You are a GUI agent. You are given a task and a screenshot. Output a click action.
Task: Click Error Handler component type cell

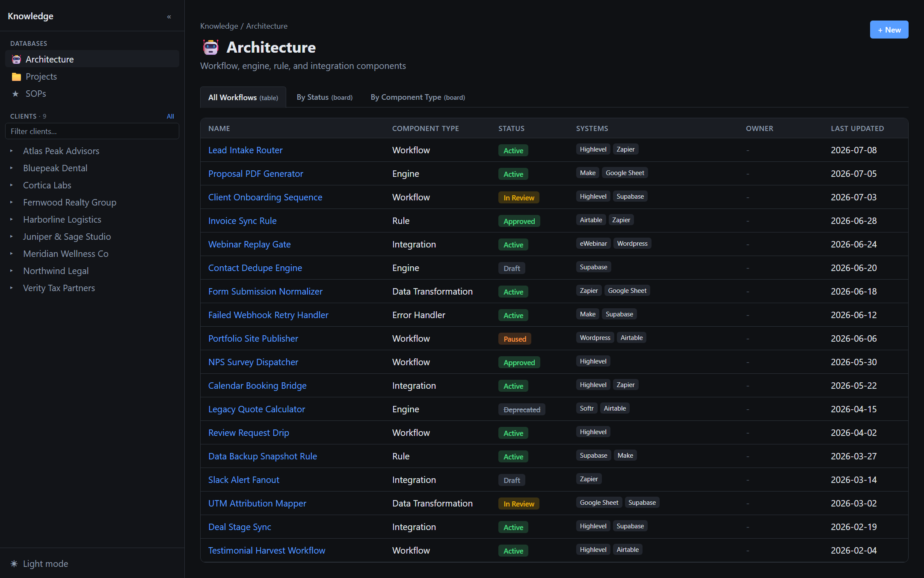(418, 315)
